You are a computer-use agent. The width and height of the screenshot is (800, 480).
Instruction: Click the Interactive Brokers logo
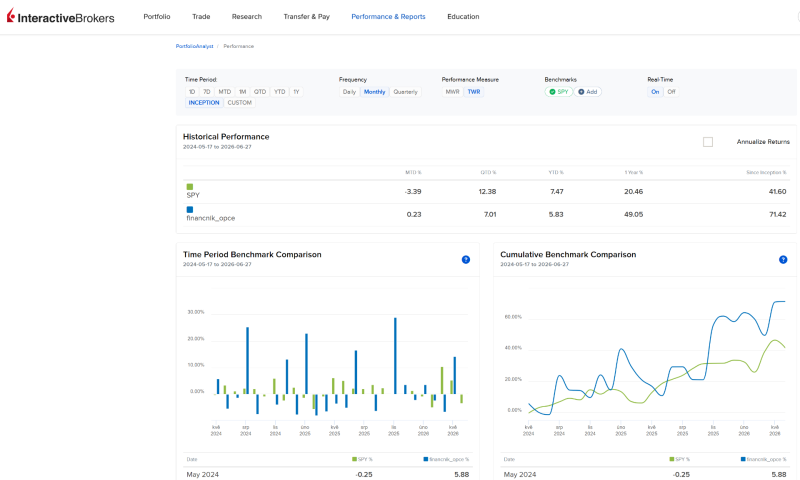point(60,16)
